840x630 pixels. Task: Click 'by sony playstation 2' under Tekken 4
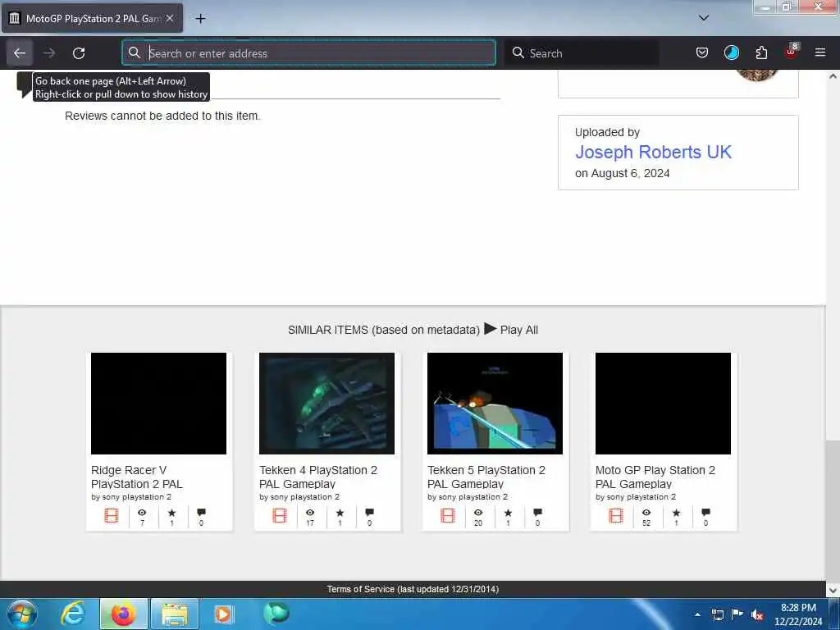click(x=299, y=497)
